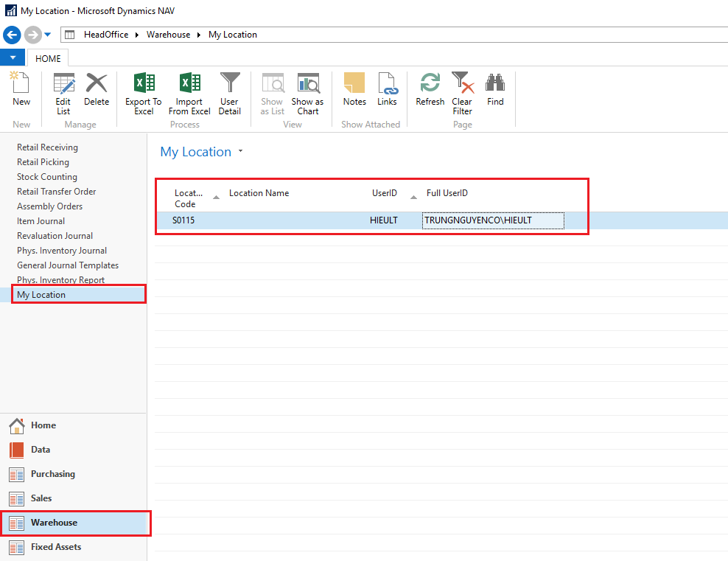Viewport: 728px width, 561px height.
Task: Expand the arrow after Warehouse breadcrumb
Action: (199, 35)
